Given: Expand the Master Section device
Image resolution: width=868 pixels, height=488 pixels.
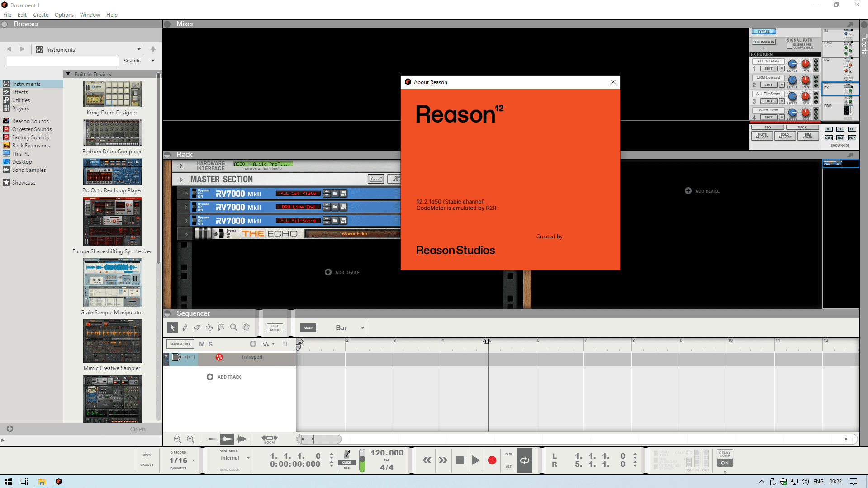Looking at the screenshot, I should [181, 180].
